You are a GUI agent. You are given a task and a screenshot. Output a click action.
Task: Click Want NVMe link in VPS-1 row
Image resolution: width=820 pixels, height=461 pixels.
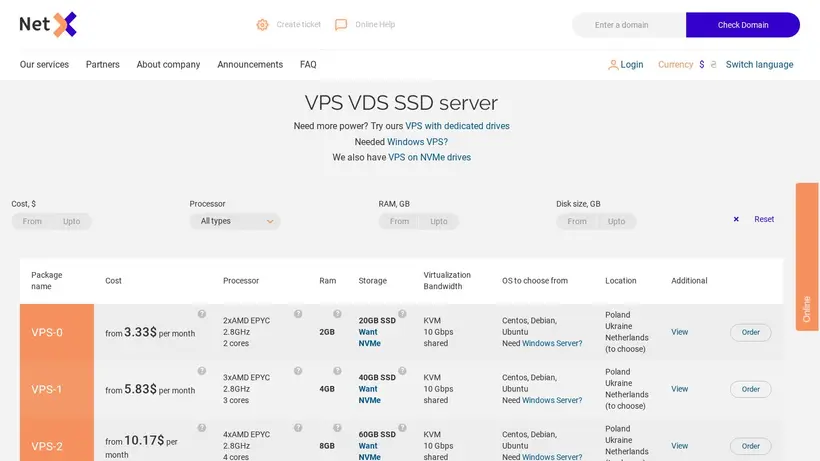[x=369, y=395]
